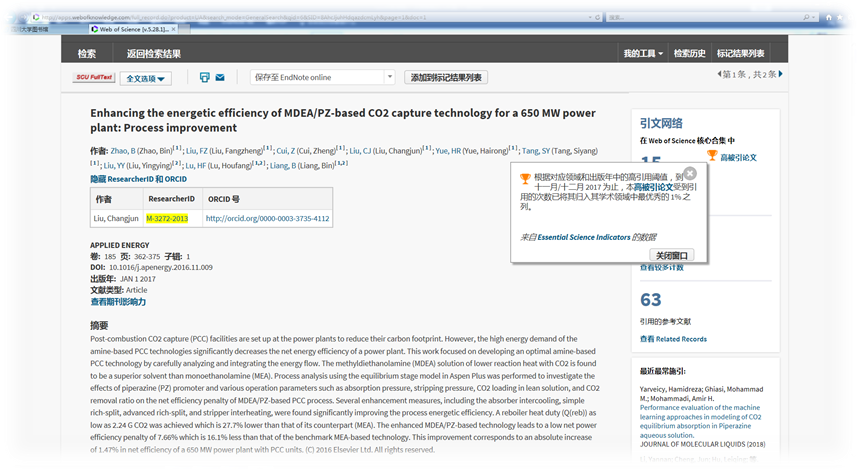The height and width of the screenshot is (469, 857).
Task: Click the 关闭窗口 button in popup
Action: pos(671,255)
